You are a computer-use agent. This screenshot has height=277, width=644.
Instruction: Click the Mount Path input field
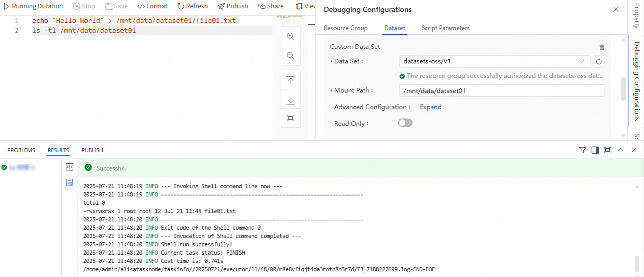point(502,90)
